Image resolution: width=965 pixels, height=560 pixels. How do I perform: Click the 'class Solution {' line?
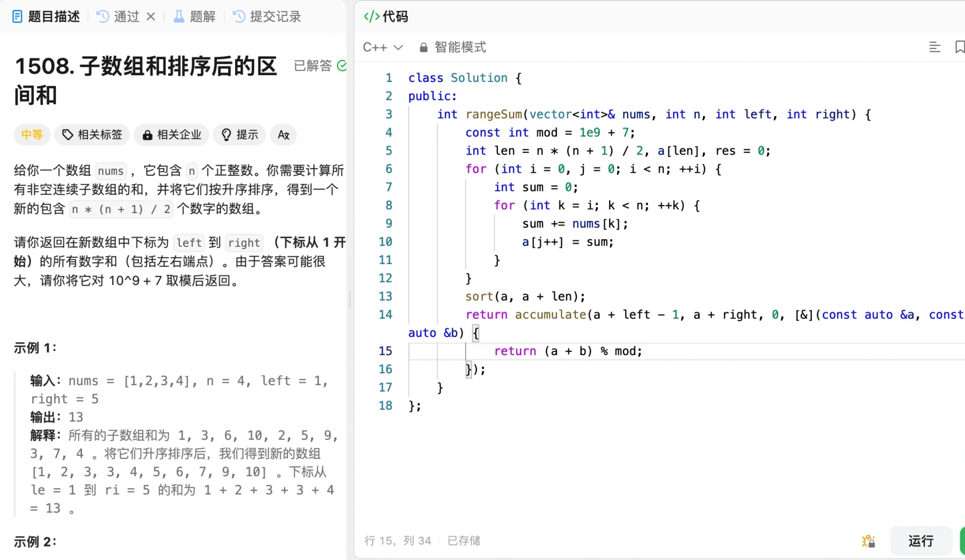(465, 78)
